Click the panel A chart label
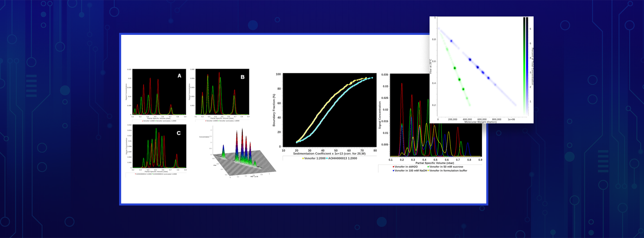This screenshot has width=644, height=238. tap(179, 76)
